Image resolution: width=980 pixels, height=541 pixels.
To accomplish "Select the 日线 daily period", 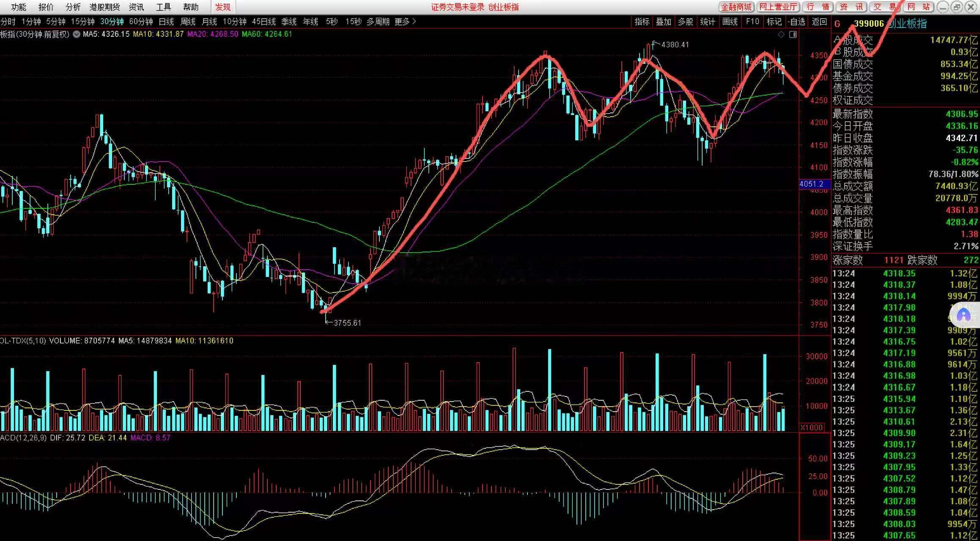I will (x=166, y=22).
